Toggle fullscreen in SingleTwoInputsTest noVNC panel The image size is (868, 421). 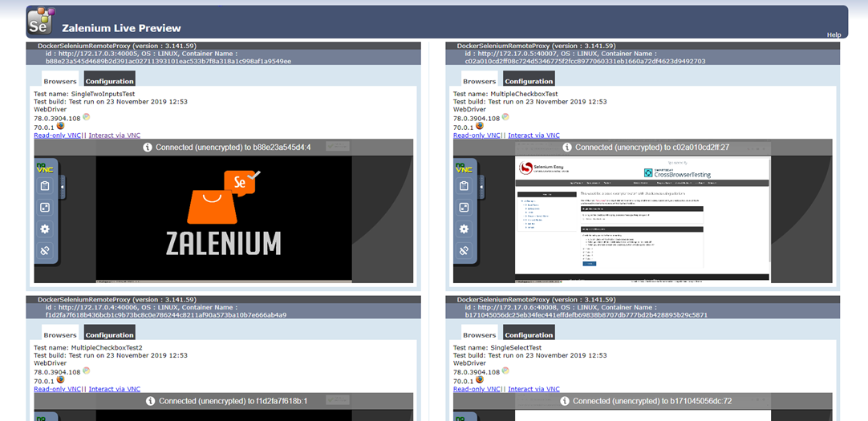[x=44, y=207]
